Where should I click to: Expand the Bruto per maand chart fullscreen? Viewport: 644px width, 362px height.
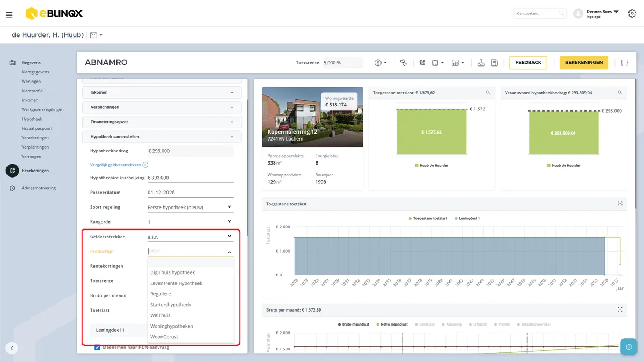click(x=620, y=309)
